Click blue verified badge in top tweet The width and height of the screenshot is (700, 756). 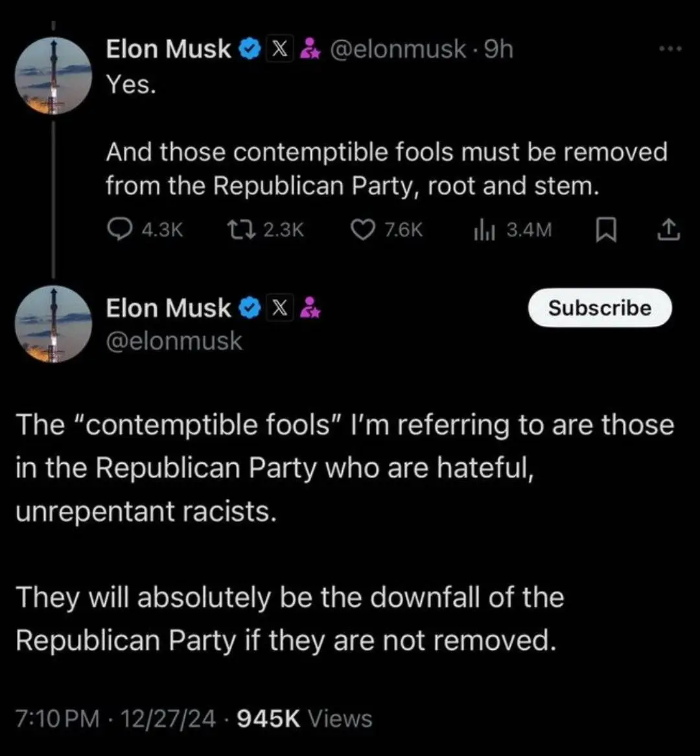tap(248, 49)
